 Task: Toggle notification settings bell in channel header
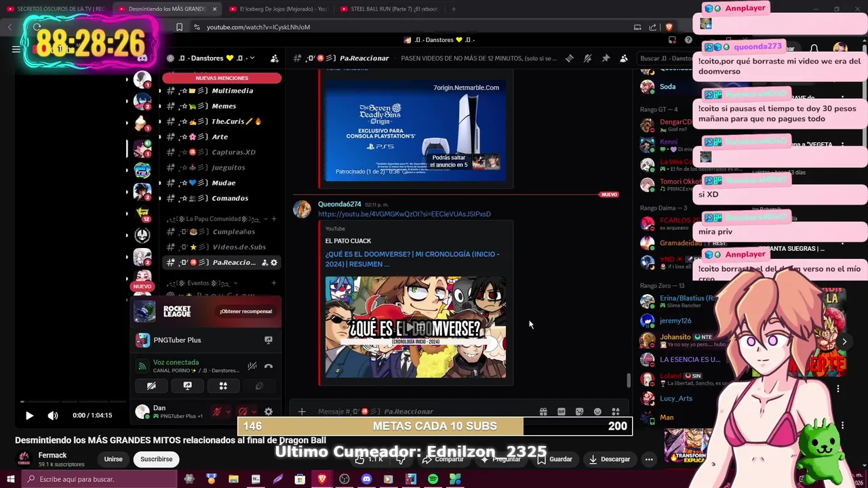(587, 58)
